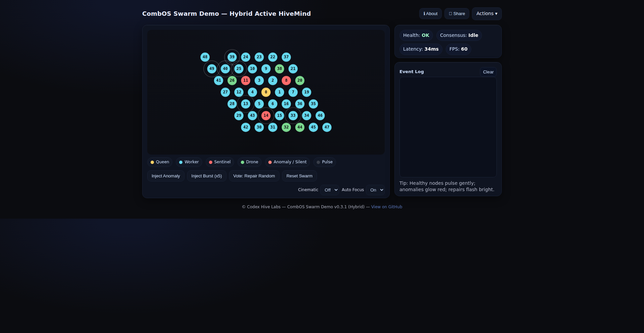Viewport: 644px width, 333px height.
Task: Tap worker node 46
Action: 320,116
